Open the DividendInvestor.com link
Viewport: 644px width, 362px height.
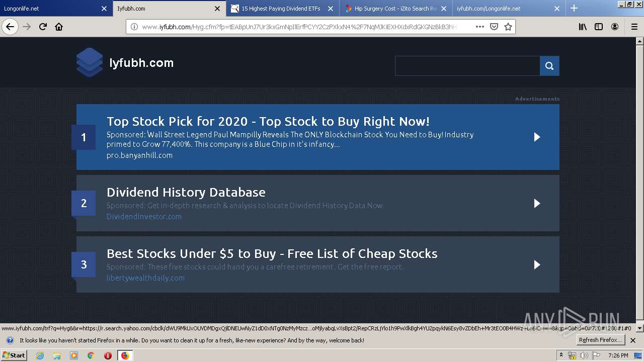point(144,217)
